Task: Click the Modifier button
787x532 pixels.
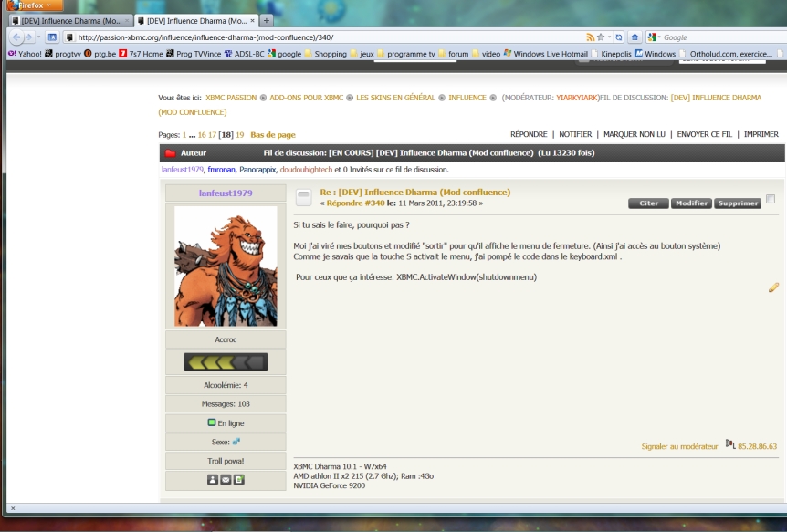Action: coord(691,203)
